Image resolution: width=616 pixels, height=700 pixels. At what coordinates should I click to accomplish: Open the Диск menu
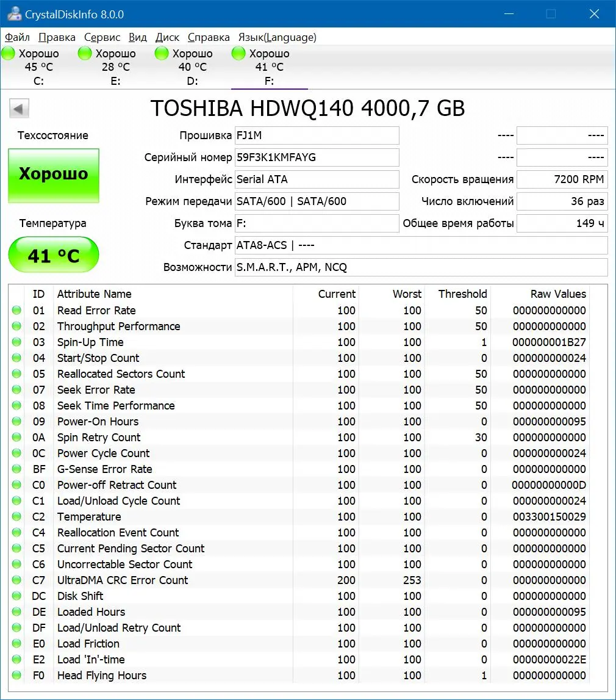[167, 37]
